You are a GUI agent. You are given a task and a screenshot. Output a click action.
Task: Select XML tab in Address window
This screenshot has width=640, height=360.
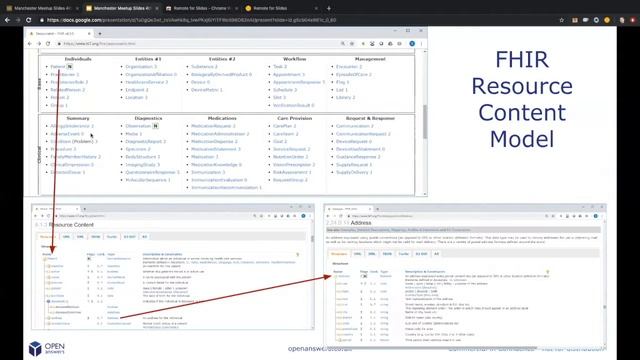(372, 254)
